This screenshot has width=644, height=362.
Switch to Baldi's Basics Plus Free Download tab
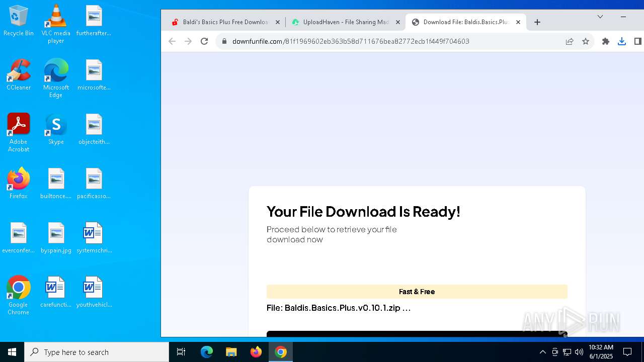click(x=225, y=22)
